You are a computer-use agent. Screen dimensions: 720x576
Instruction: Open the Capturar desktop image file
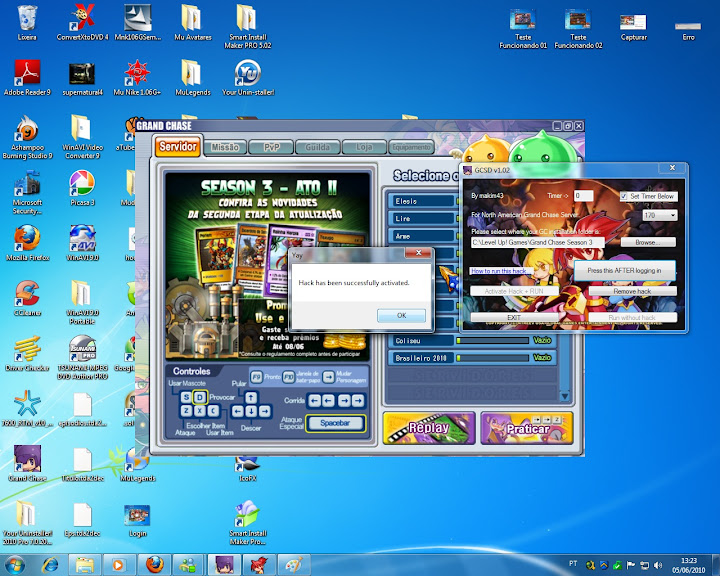click(x=634, y=27)
